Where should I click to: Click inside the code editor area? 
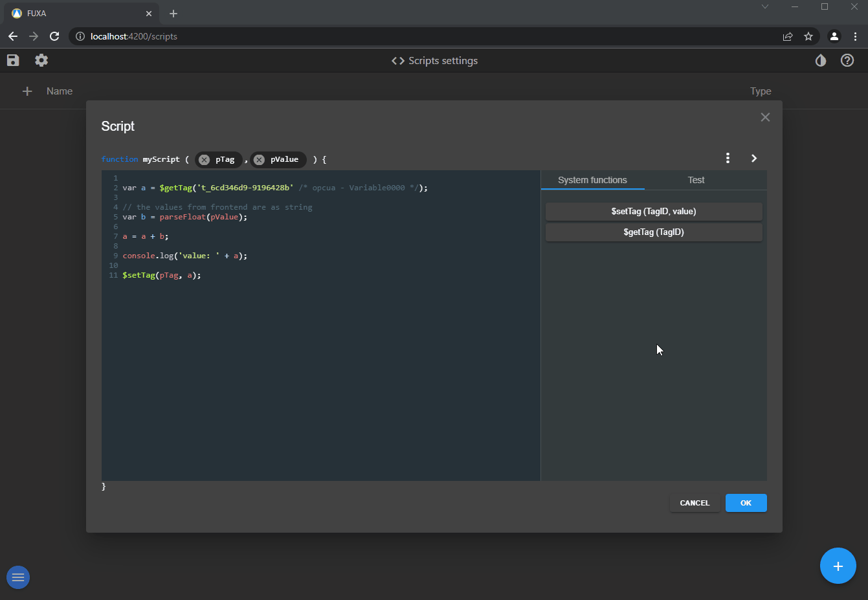[x=320, y=362]
